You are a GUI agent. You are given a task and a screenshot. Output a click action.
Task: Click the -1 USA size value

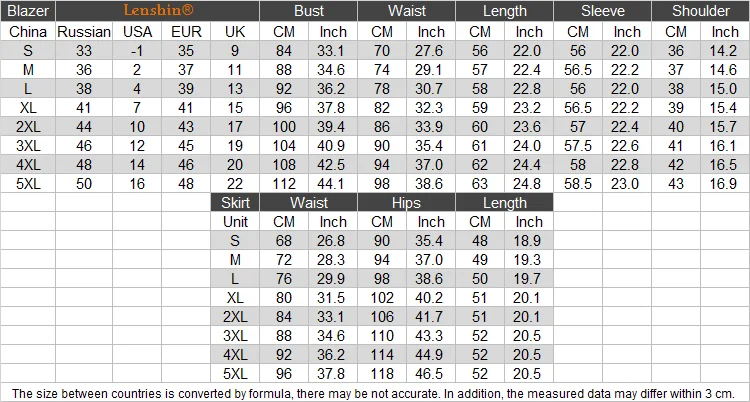(x=137, y=51)
